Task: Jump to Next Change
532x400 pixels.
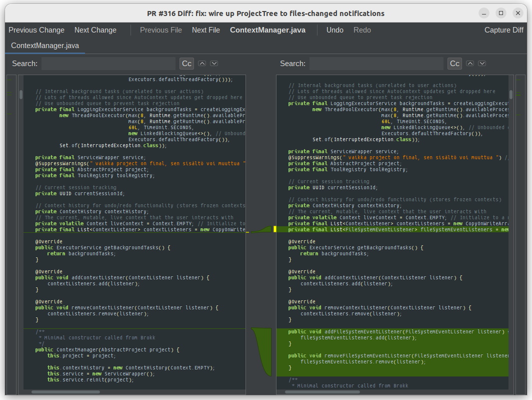Action: click(95, 30)
